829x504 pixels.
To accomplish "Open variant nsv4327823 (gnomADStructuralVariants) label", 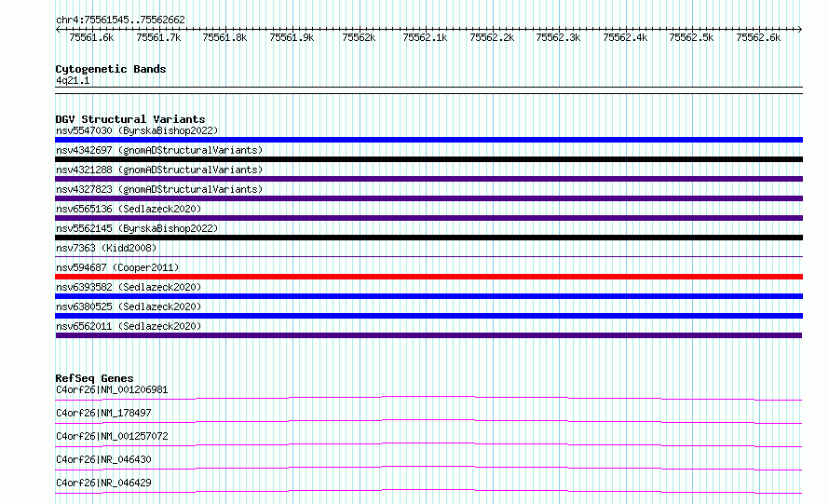I will coord(159,189).
